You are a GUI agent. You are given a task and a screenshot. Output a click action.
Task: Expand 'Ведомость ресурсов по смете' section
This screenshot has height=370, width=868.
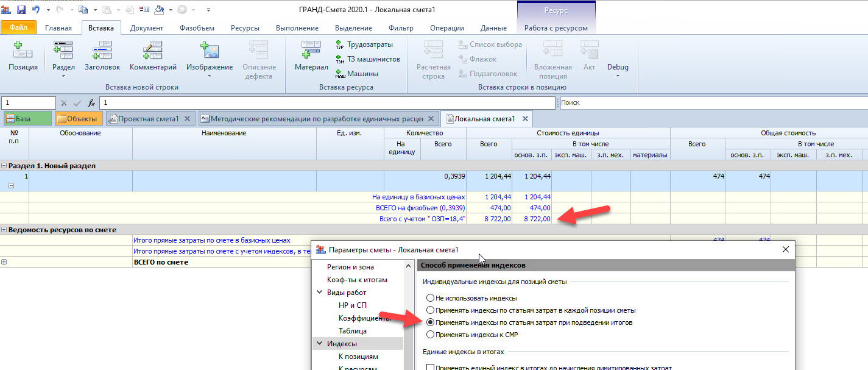[x=4, y=230]
